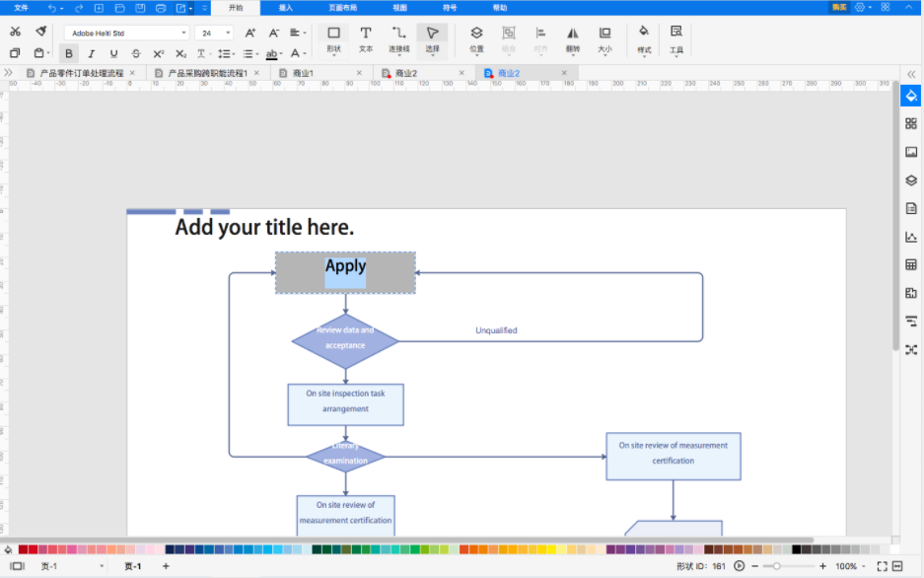Image resolution: width=924 pixels, height=578 pixels.
Task: Open the layers panel icon in sidebar
Action: 911,181
